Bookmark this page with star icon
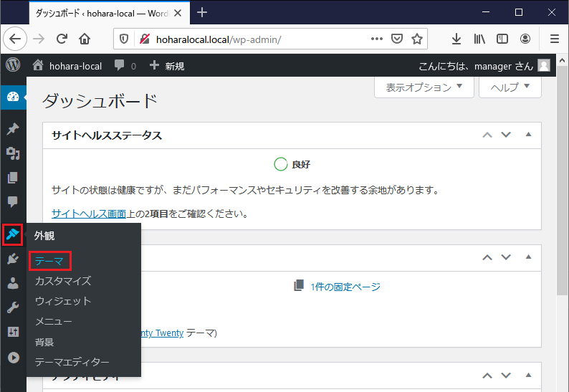Image resolution: width=569 pixels, height=392 pixels. click(417, 39)
